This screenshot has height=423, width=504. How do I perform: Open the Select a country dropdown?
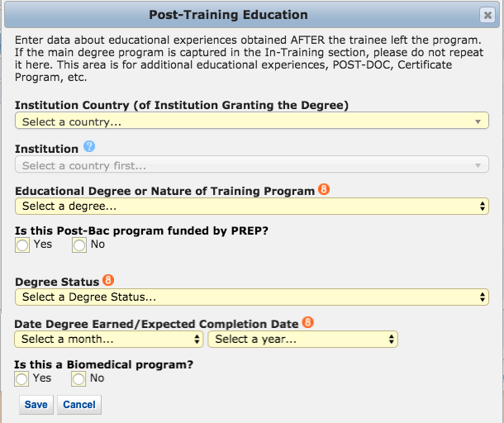pyautogui.click(x=251, y=121)
